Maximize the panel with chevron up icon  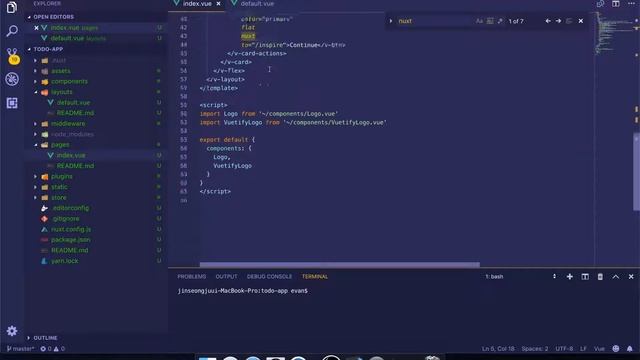pos(616,277)
